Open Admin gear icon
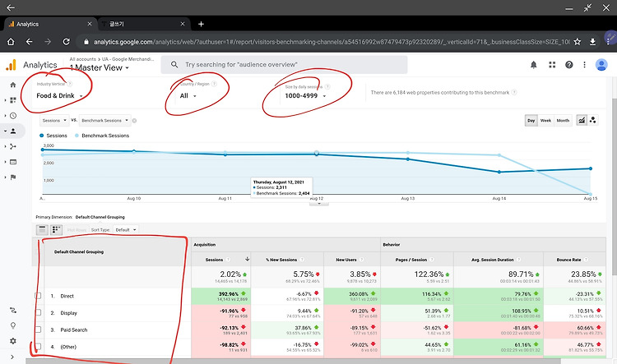This screenshot has height=364, width=617. click(13, 341)
